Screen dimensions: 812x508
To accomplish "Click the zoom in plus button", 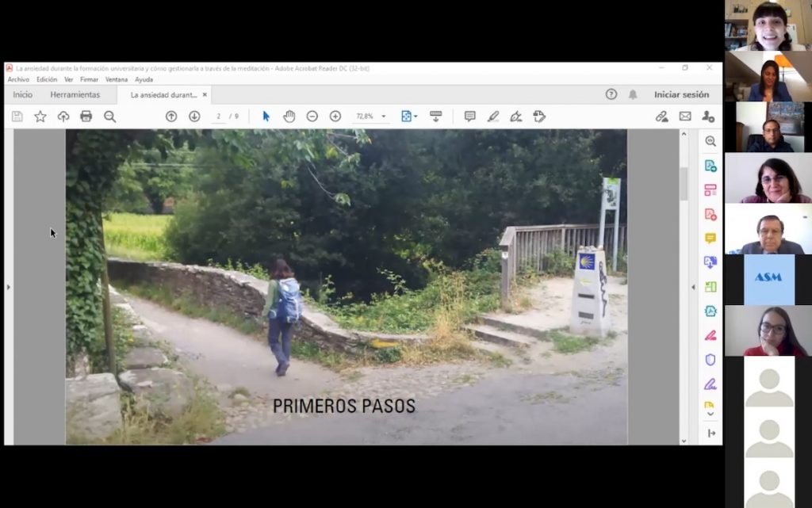I will (335, 116).
